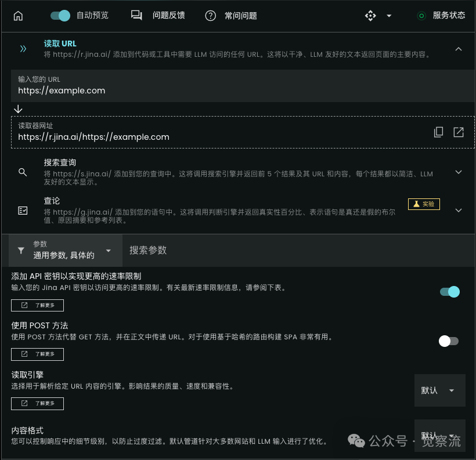Focus the 搜索参数 search field
Image resolution: width=476 pixels, height=460 pixels.
point(298,251)
